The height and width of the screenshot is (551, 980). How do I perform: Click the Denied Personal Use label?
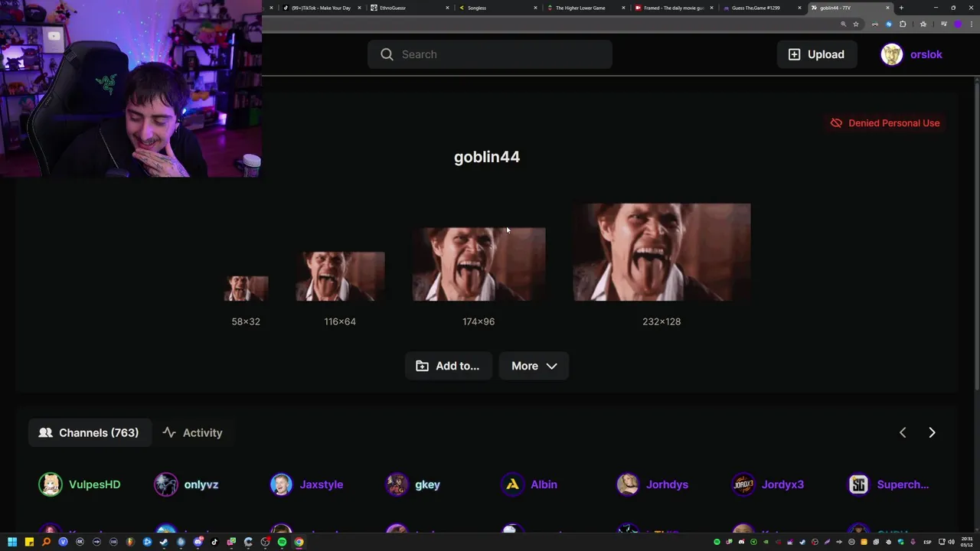coord(893,122)
